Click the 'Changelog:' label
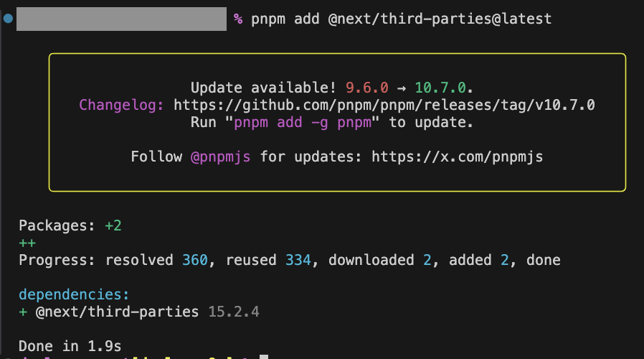Screen dimensions: 644x359 coord(122,106)
